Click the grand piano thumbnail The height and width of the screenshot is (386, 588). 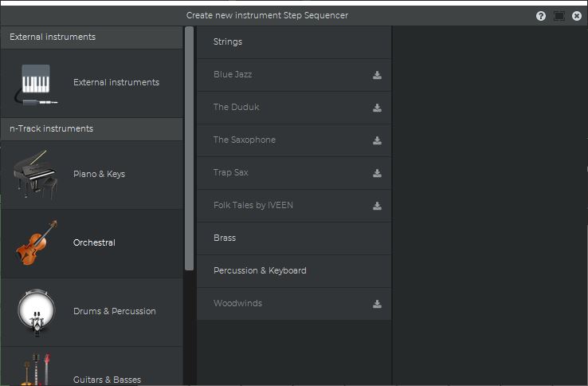coord(36,174)
